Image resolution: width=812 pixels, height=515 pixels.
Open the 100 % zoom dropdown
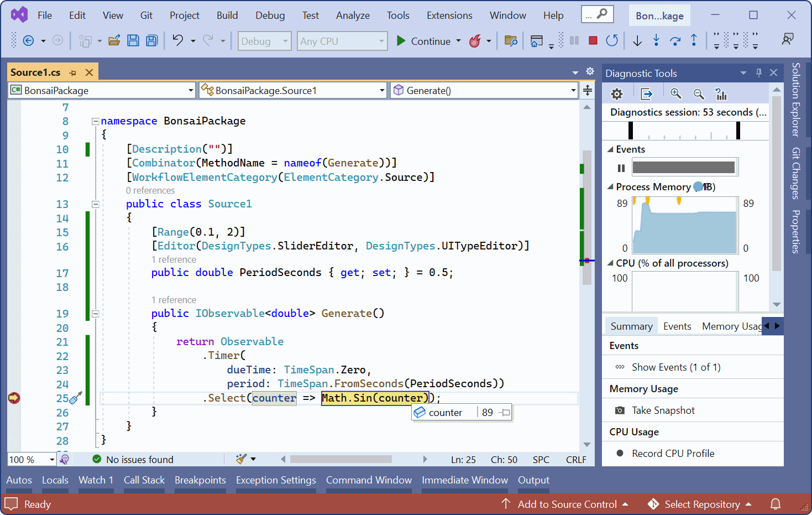coord(32,459)
